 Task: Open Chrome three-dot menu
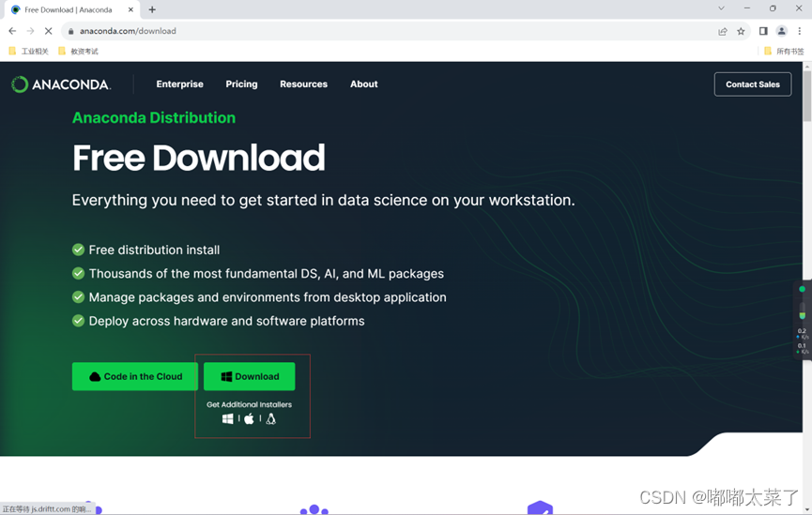pos(800,31)
